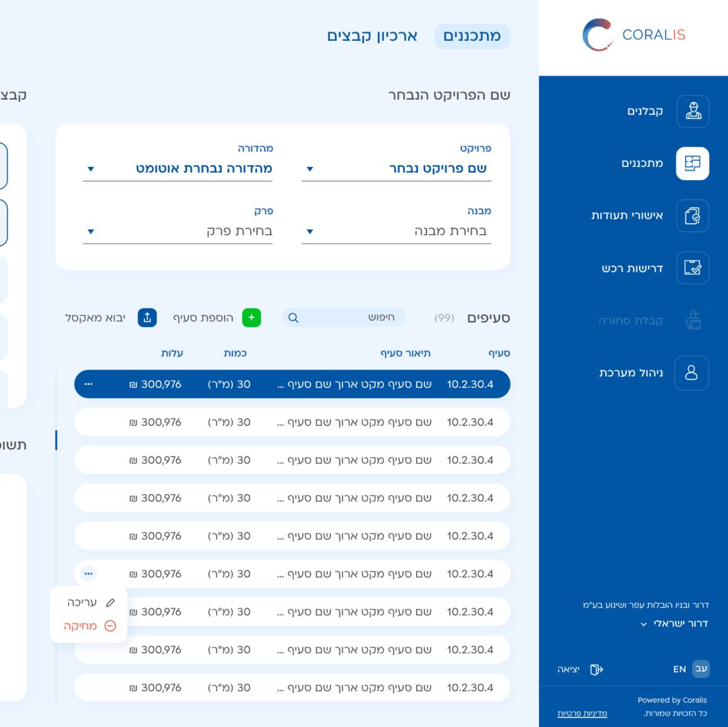Open the פרק chapter dropdown
728x727 pixels.
(178, 232)
